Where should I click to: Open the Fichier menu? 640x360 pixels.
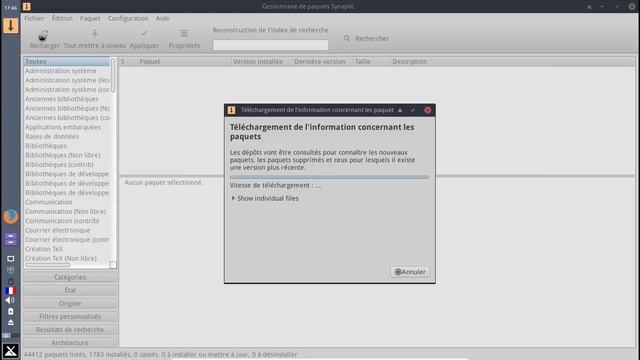click(x=34, y=18)
